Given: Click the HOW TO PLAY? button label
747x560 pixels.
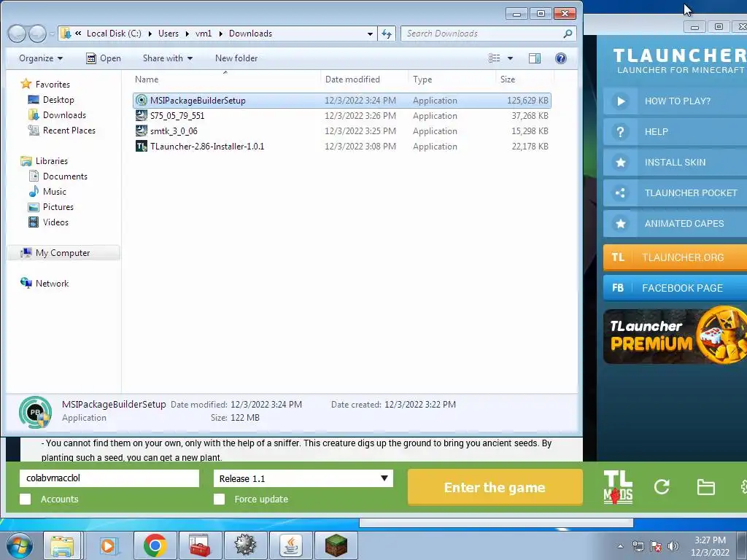Looking at the screenshot, I should (678, 101).
